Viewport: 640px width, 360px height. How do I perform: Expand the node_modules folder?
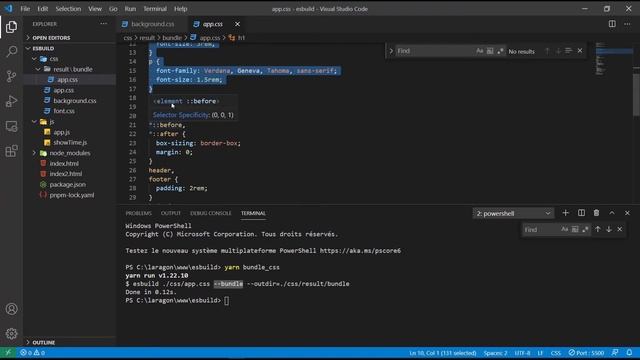pyautogui.click(x=70, y=153)
